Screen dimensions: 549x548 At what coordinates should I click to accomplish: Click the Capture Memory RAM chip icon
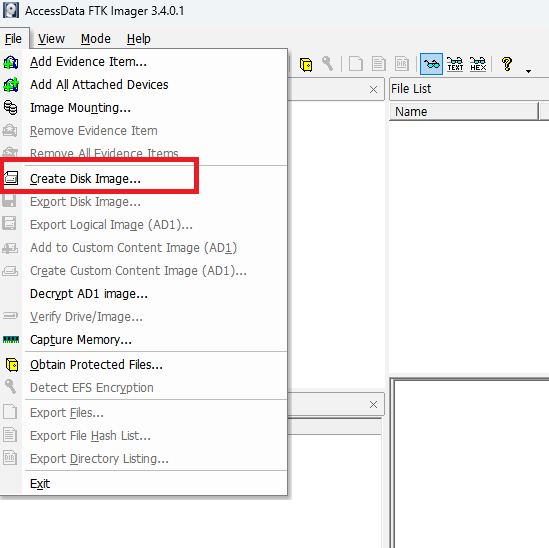click(x=11, y=339)
